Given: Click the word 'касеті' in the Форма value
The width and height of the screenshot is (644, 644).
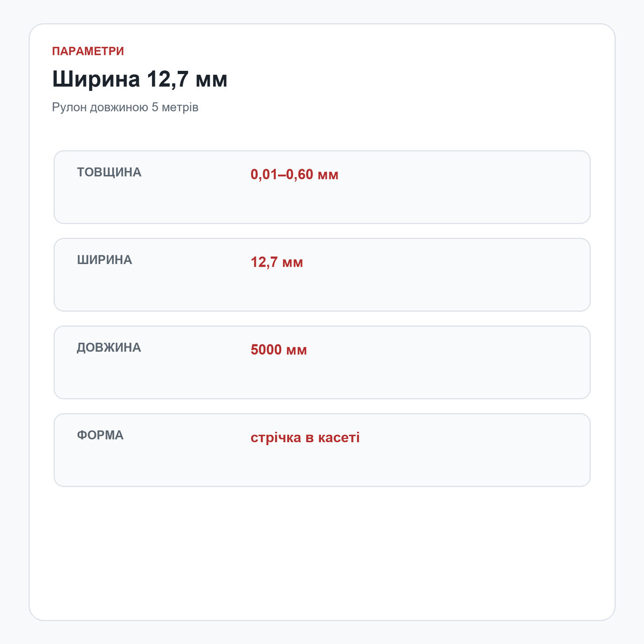Looking at the screenshot, I should point(339,437).
